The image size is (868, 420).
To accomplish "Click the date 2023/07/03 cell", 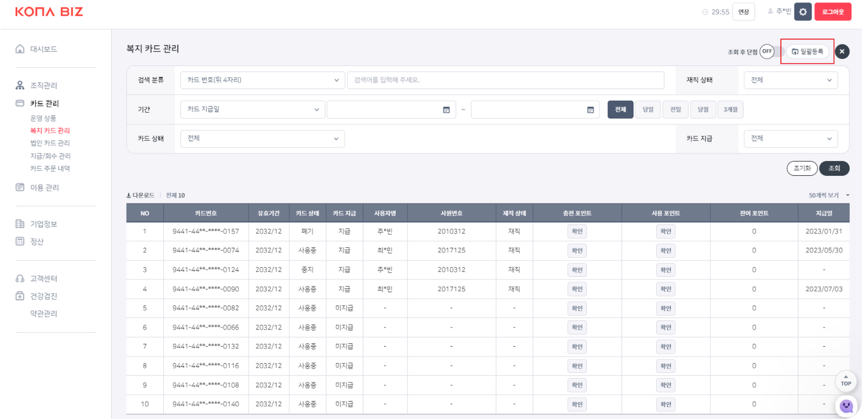I will point(824,289).
